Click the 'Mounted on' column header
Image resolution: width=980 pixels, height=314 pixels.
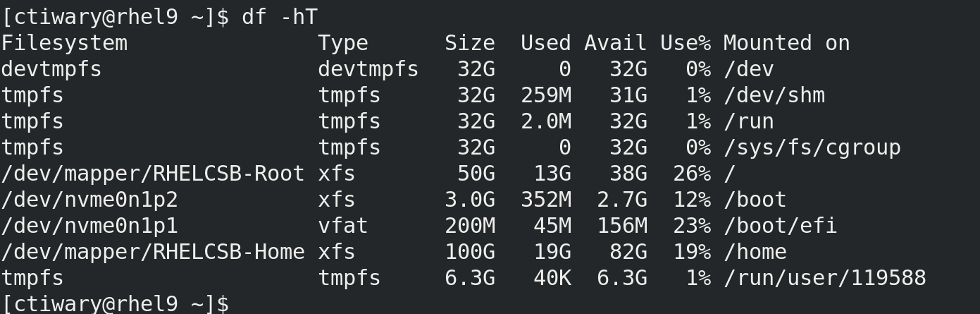point(786,43)
